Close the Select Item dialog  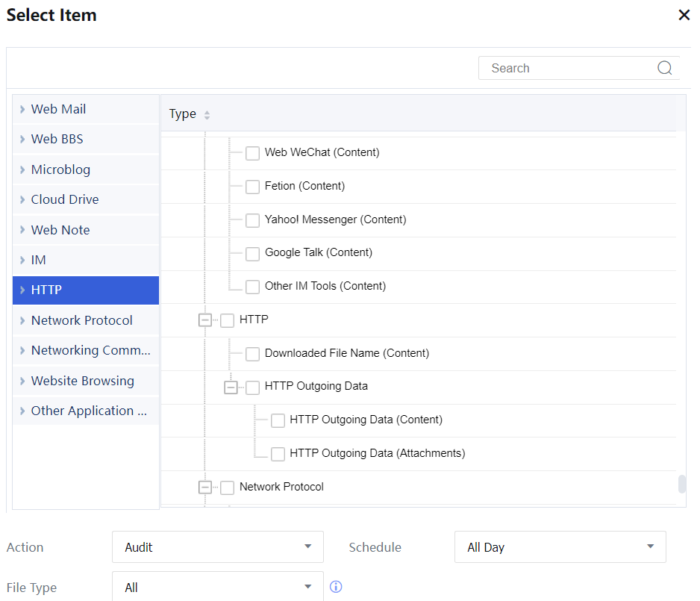[684, 15]
